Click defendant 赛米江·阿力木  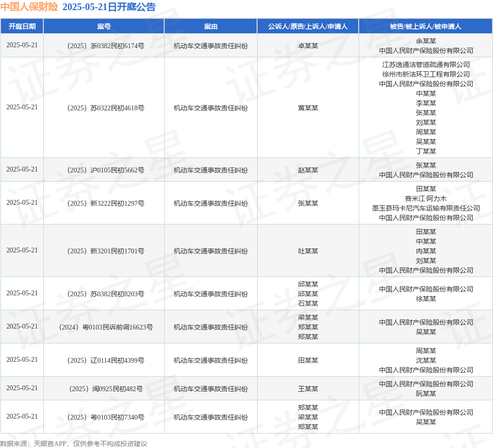coord(426,198)
